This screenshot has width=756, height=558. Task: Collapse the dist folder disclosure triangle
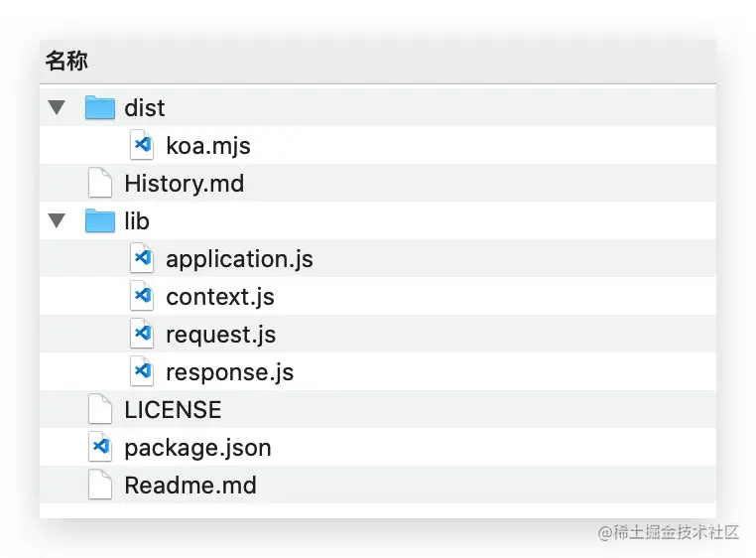(x=57, y=107)
